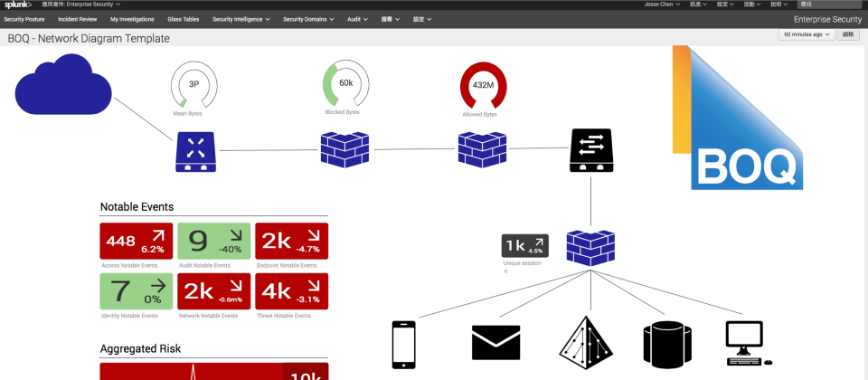Expand the 活動 activity dropdown

752,4
